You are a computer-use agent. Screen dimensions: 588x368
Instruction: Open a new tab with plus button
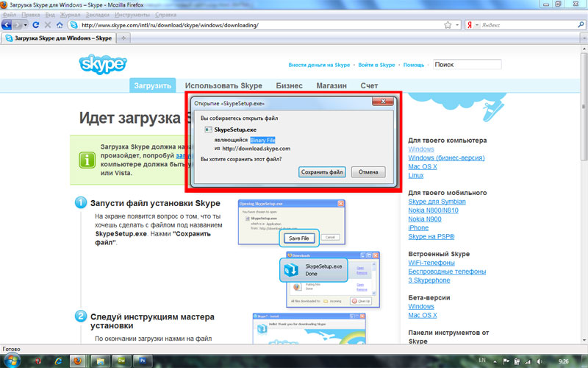pos(123,38)
